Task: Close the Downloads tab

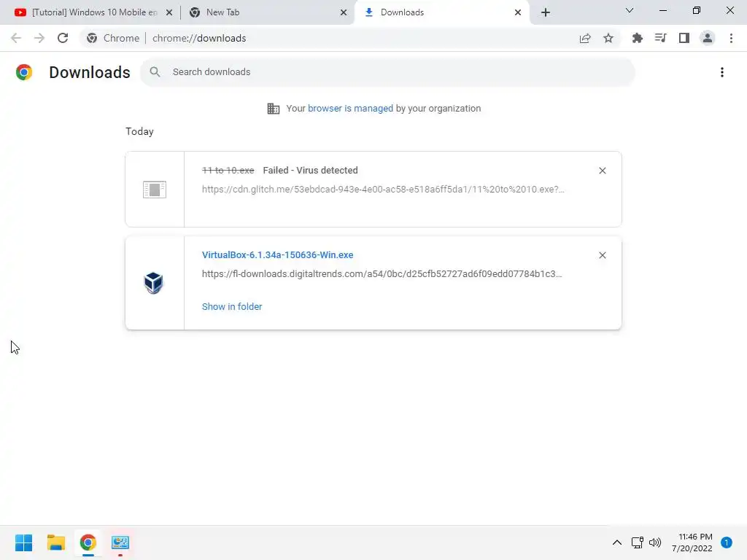Action: [518, 13]
